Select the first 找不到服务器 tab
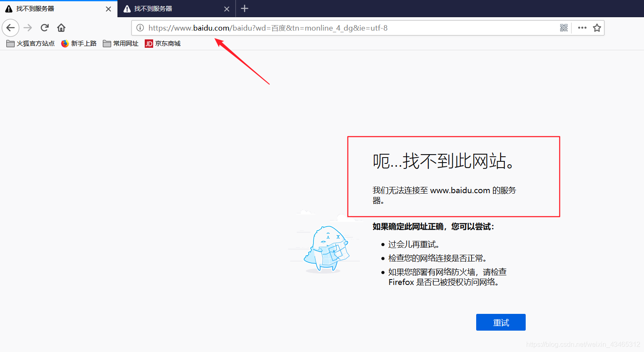This screenshot has height=352, width=644. pos(58,9)
